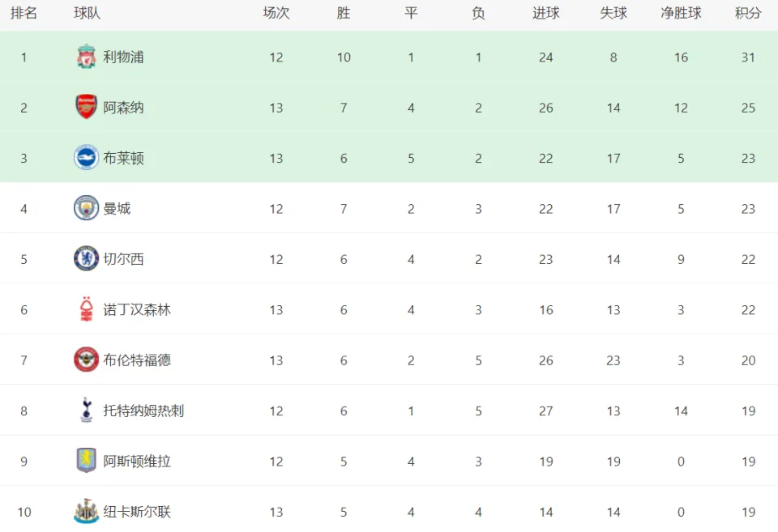Click the Arsenal club crest
This screenshot has height=532, width=778.
click(87, 107)
